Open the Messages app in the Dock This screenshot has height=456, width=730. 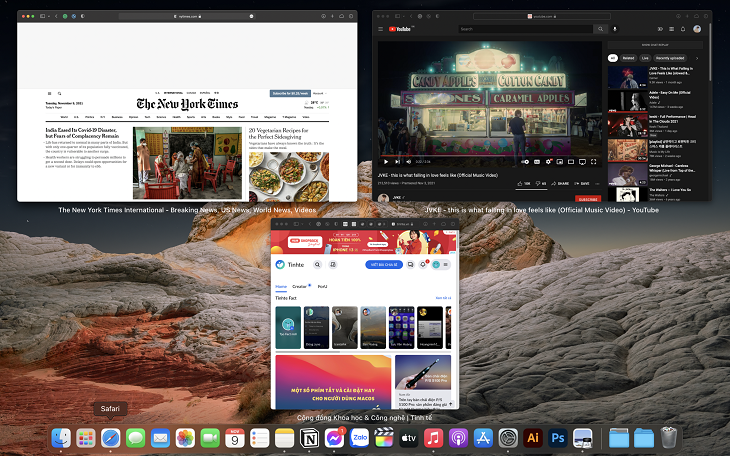coord(135,438)
